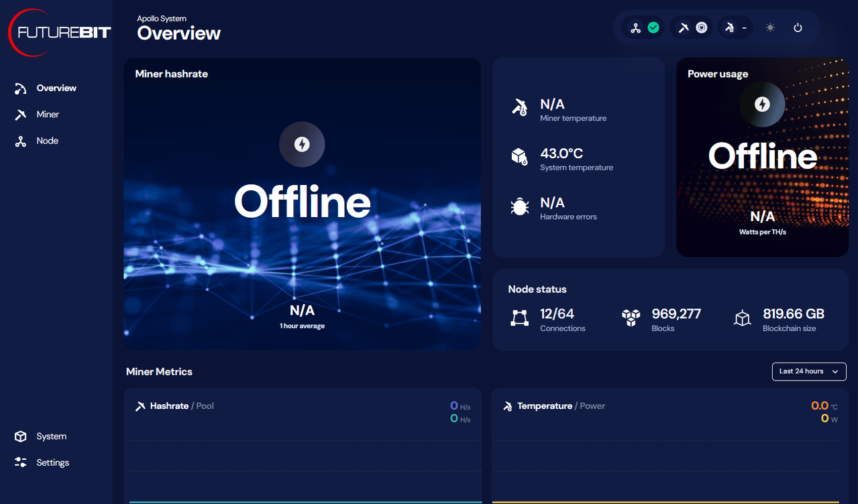
Task: Navigate to System in the sidebar
Action: click(x=40, y=436)
